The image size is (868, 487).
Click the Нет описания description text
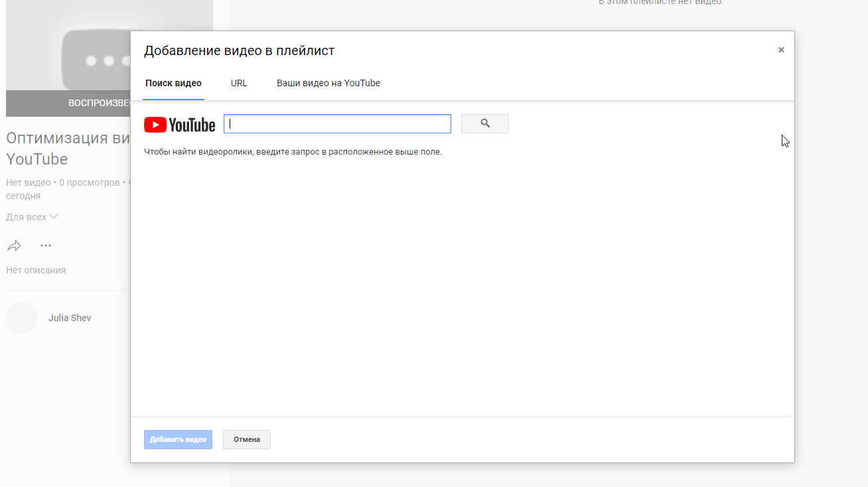pos(36,270)
